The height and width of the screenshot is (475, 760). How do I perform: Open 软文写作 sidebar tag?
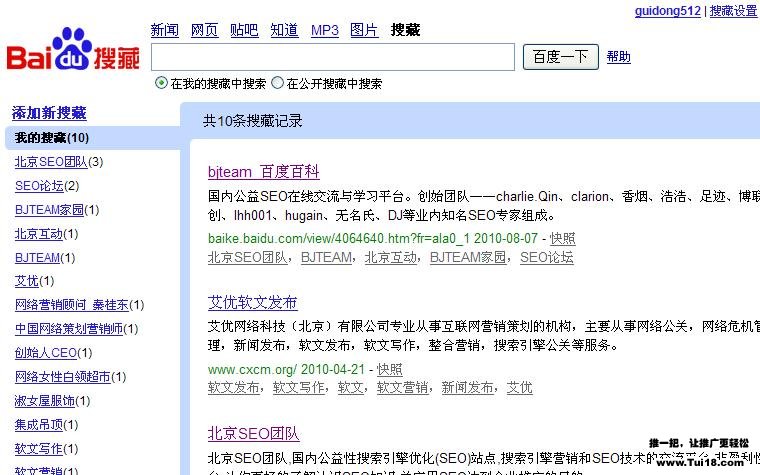click(x=39, y=448)
